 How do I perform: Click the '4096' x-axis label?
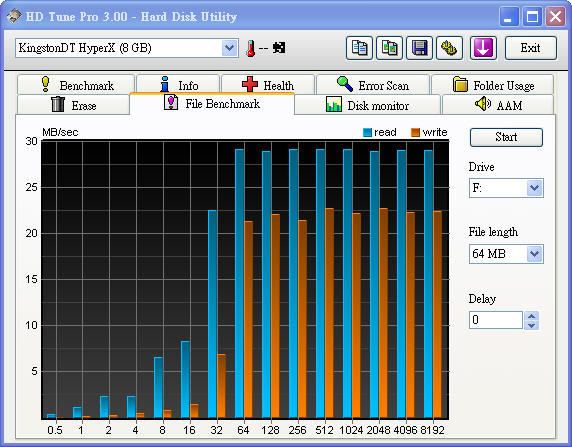pyautogui.click(x=405, y=430)
